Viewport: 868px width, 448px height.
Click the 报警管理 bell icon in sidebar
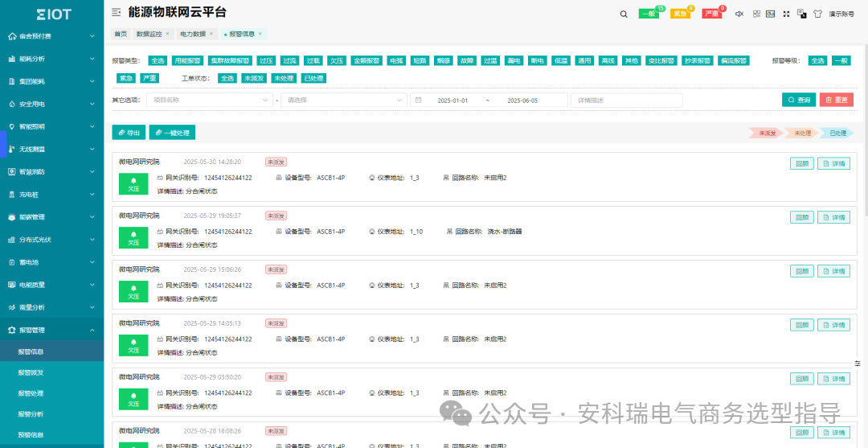(11, 330)
